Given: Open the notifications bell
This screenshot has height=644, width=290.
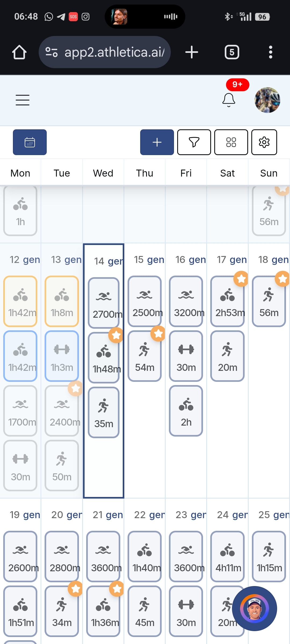Looking at the screenshot, I should coord(229,100).
